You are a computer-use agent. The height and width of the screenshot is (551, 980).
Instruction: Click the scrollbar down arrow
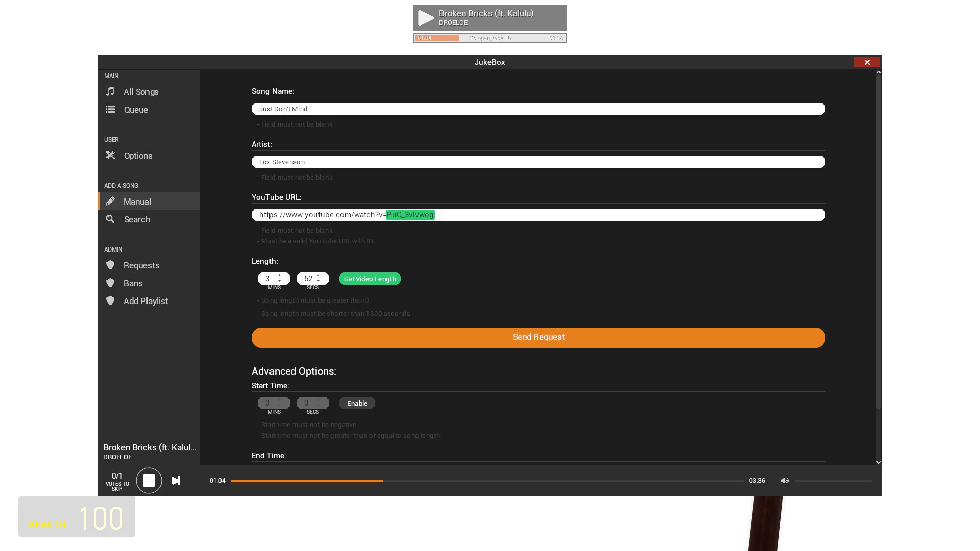(x=878, y=462)
